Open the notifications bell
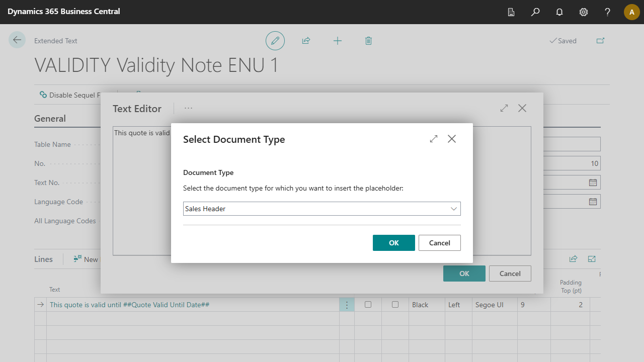Screen dimensions: 644x362 click(x=559, y=12)
